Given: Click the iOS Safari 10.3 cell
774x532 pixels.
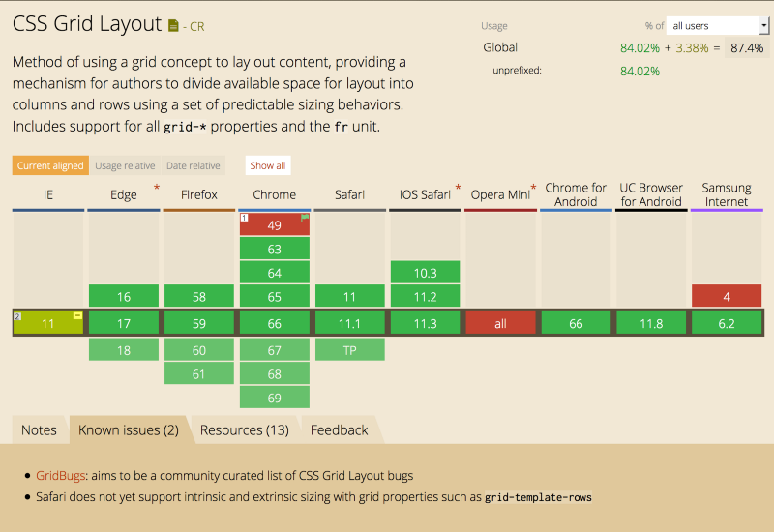Looking at the screenshot, I should [x=425, y=273].
